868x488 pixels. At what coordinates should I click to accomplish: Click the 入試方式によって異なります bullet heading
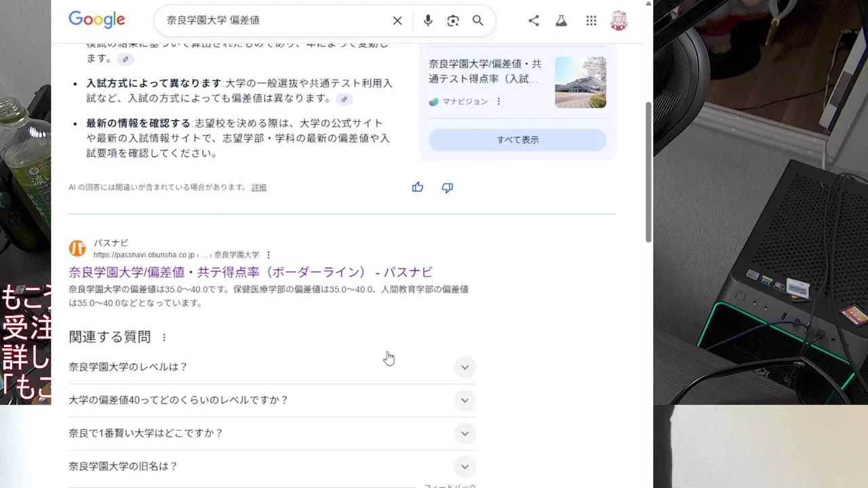point(154,83)
